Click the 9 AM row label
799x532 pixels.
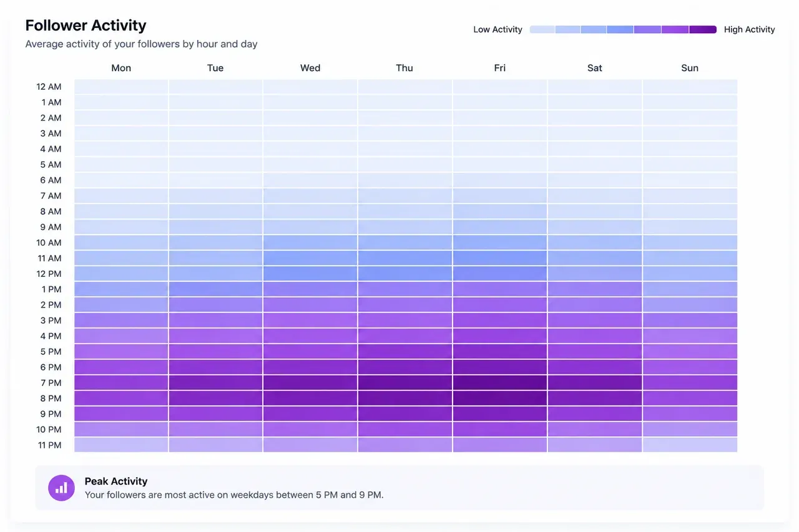[51, 227]
